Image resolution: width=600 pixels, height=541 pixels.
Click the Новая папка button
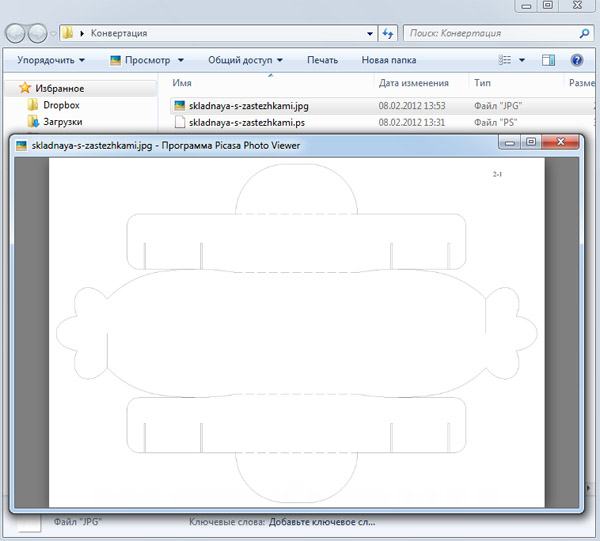[x=389, y=60]
